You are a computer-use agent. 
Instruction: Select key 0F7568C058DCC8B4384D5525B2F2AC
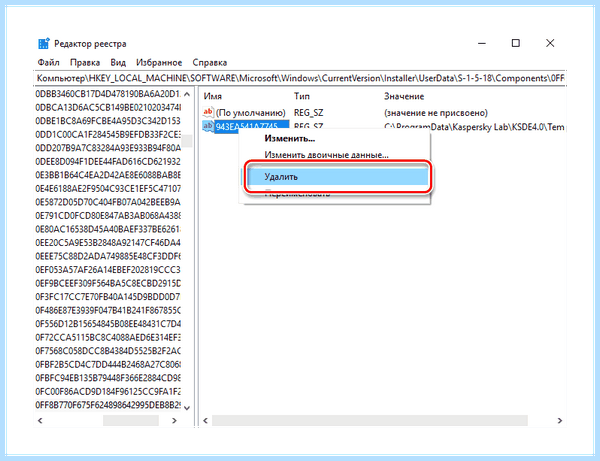108,351
